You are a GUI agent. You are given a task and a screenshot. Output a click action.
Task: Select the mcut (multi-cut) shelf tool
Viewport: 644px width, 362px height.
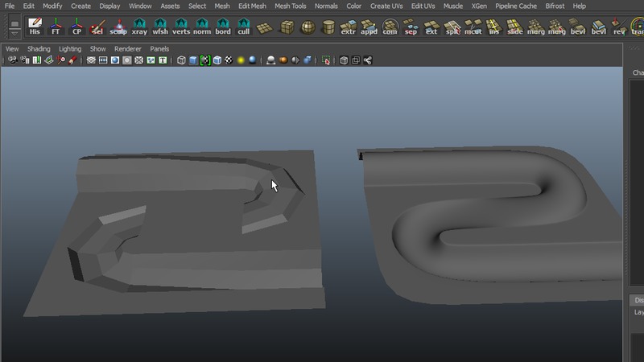coord(473,27)
